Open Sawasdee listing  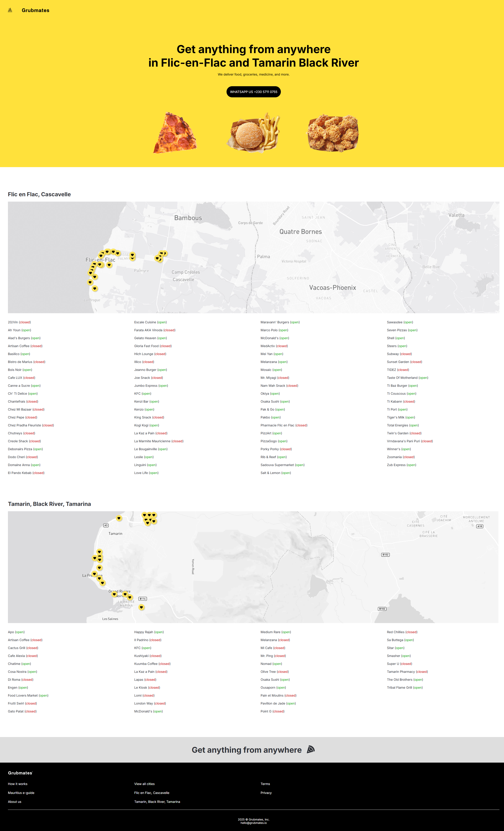click(400, 322)
